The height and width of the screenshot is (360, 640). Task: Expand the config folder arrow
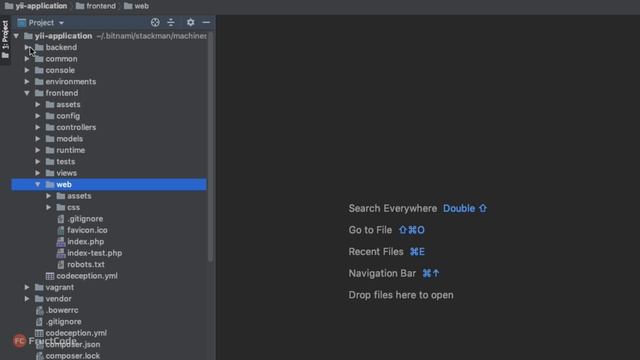click(x=38, y=116)
